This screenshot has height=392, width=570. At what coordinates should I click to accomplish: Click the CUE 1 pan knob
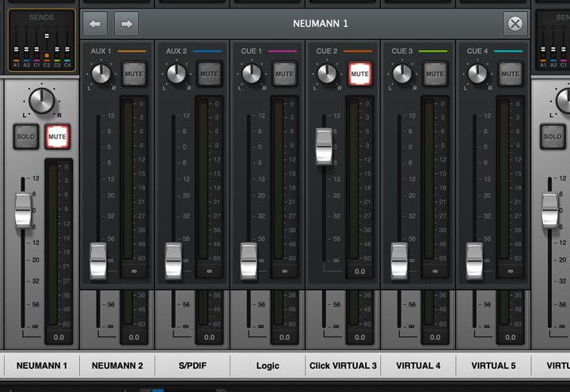(x=252, y=74)
